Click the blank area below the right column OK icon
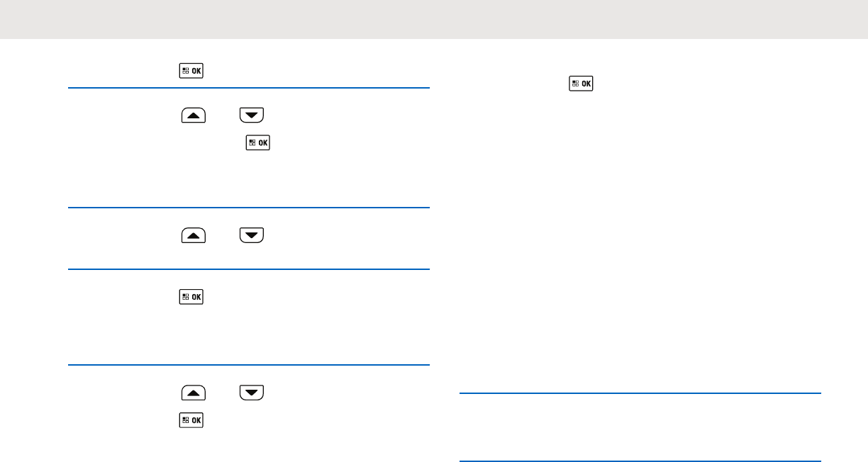 638,234
